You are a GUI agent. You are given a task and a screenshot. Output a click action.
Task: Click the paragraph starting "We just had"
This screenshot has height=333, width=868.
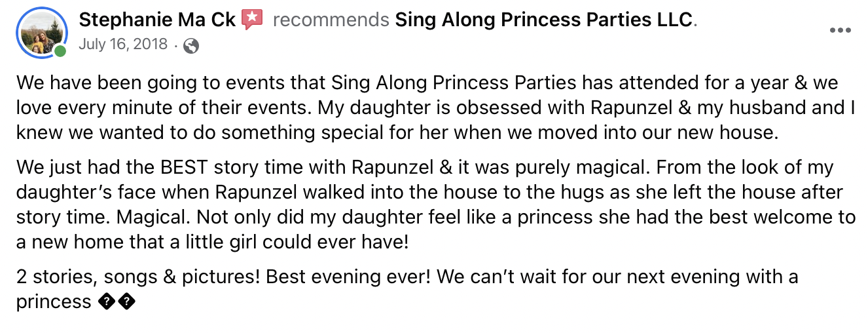point(435,204)
